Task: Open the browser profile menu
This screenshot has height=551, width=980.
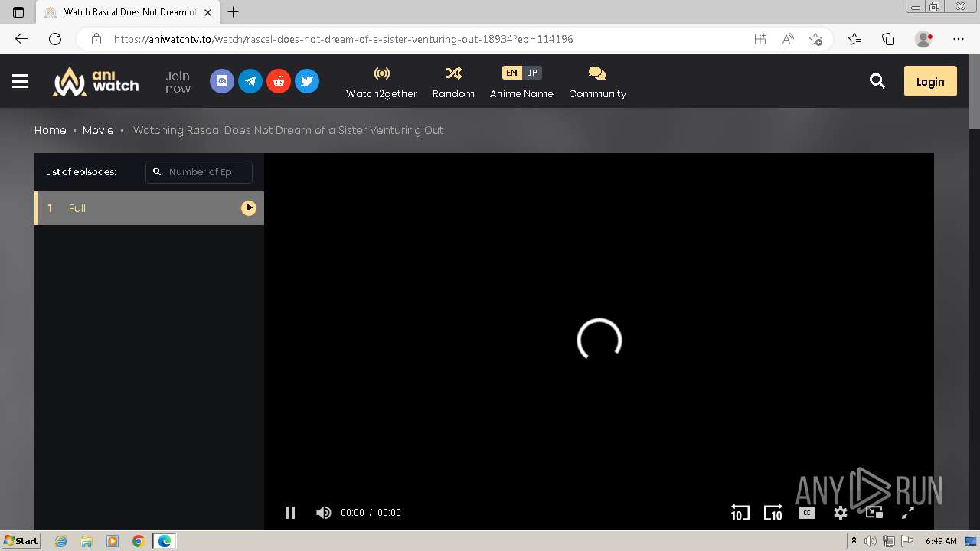Action: [x=924, y=39]
